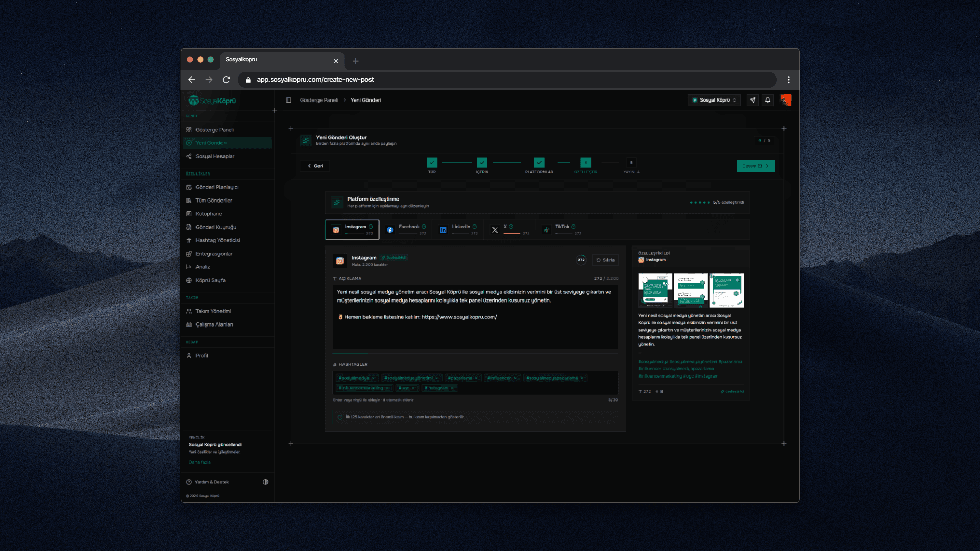This screenshot has height=551, width=980.
Task: Remove the #sosyalmedya hashtag
Action: pos(373,378)
